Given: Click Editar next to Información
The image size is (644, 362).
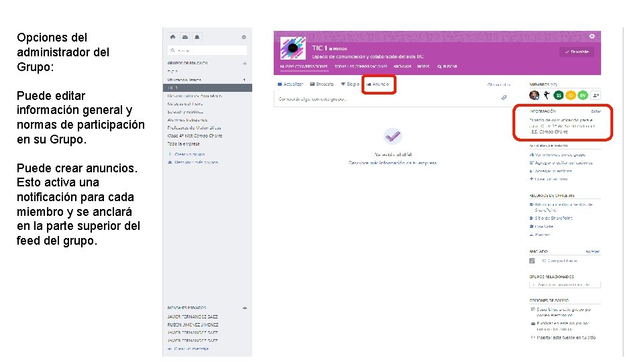Looking at the screenshot, I should (596, 111).
